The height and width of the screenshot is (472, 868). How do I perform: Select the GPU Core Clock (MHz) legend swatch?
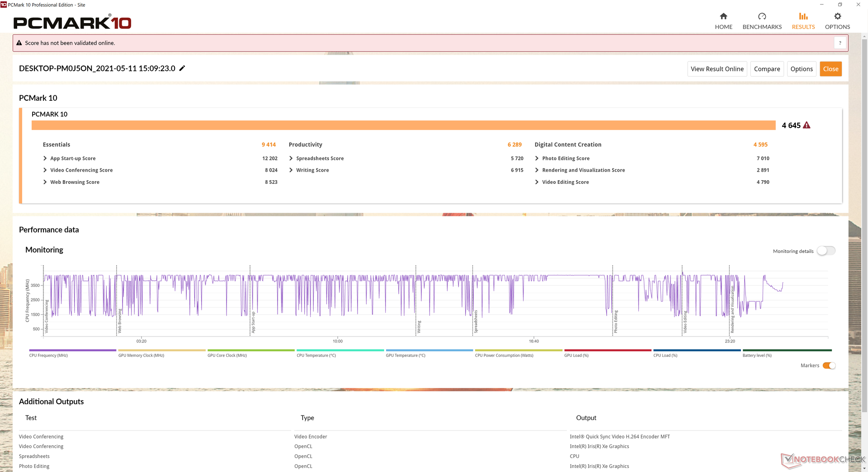point(251,350)
